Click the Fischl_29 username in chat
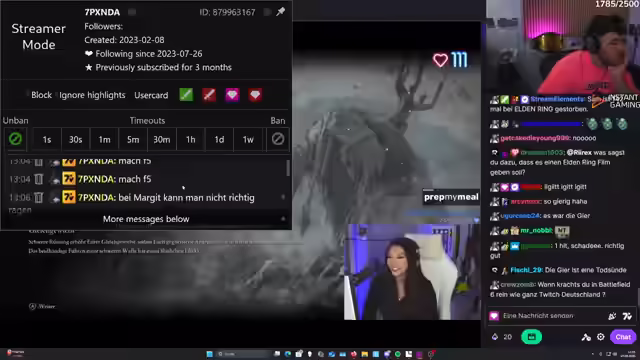Viewport: 640px width, 360px height. tap(526, 270)
